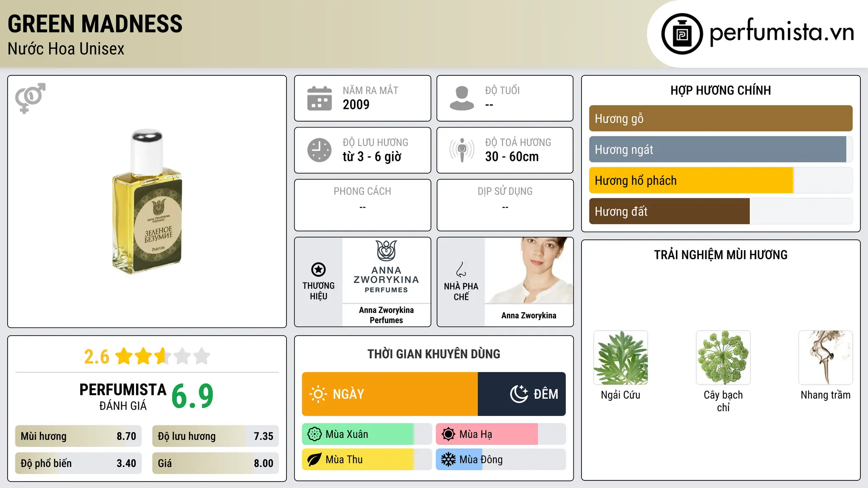
Task: Click the GREEN MADNESS title
Action: pyautogui.click(x=95, y=24)
